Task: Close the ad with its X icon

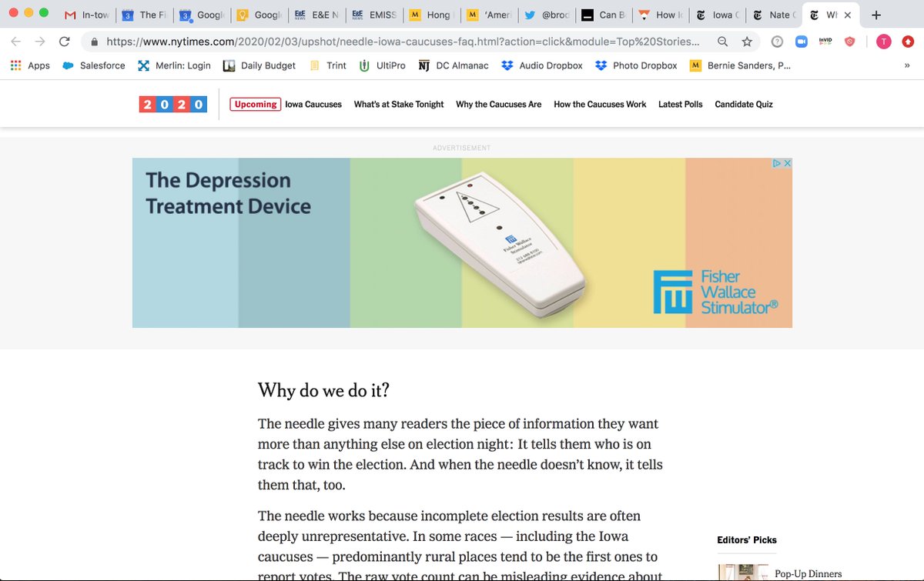Action: tap(787, 163)
